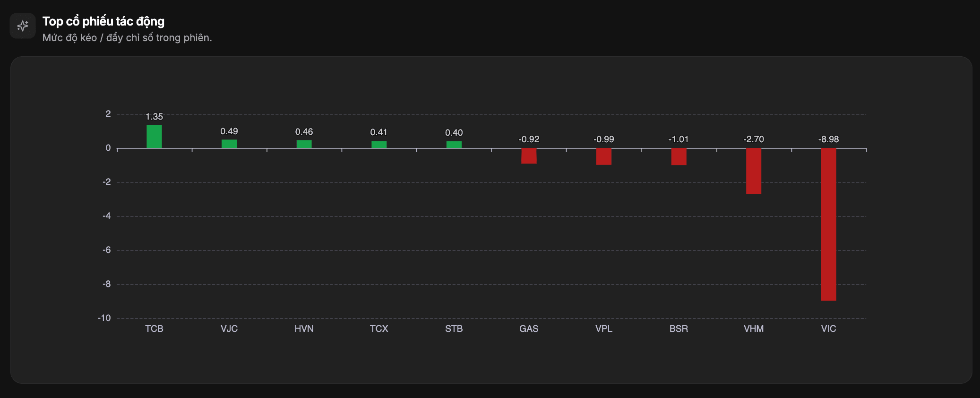Click the subtitle "Mức độ kéo / đẩy chỉ số trong phiên."

pos(127,38)
